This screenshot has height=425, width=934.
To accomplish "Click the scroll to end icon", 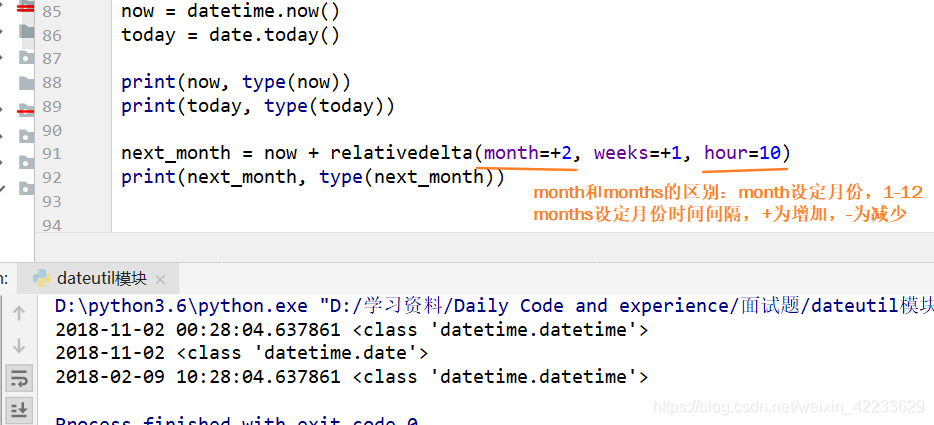I will point(19,410).
